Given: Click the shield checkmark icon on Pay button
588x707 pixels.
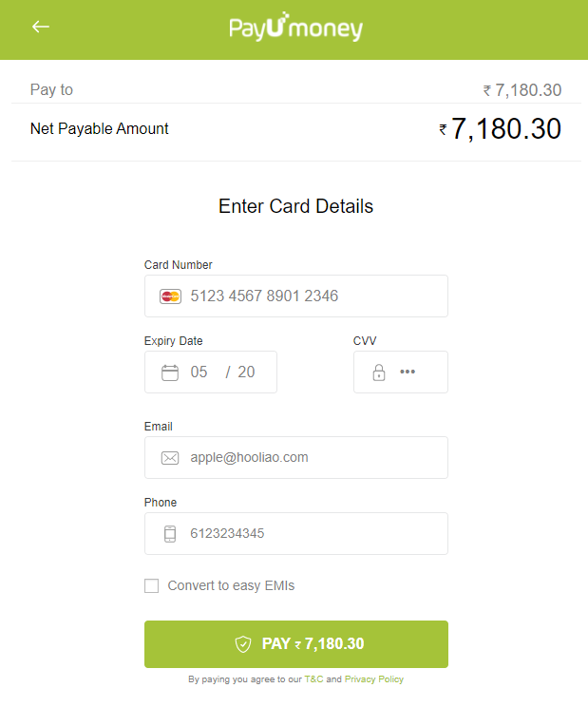Looking at the screenshot, I should (x=243, y=644).
